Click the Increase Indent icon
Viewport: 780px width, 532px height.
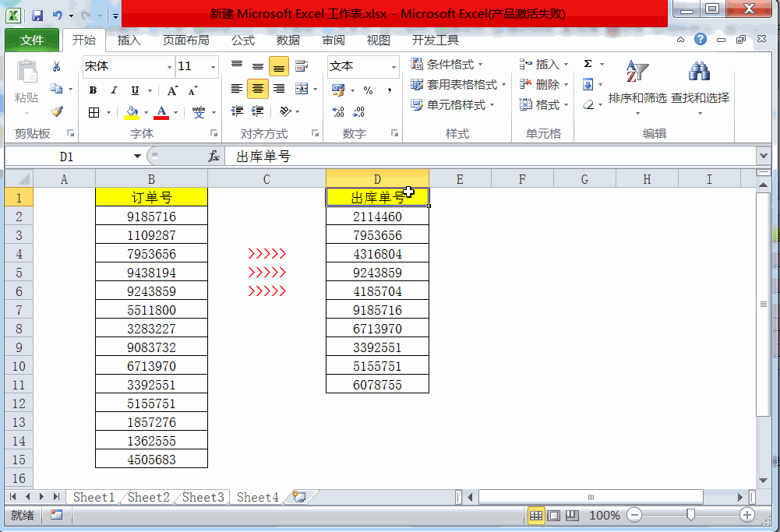(258, 111)
